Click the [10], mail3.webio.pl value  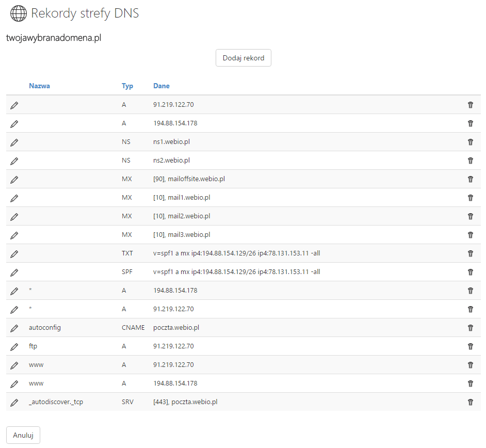(182, 235)
